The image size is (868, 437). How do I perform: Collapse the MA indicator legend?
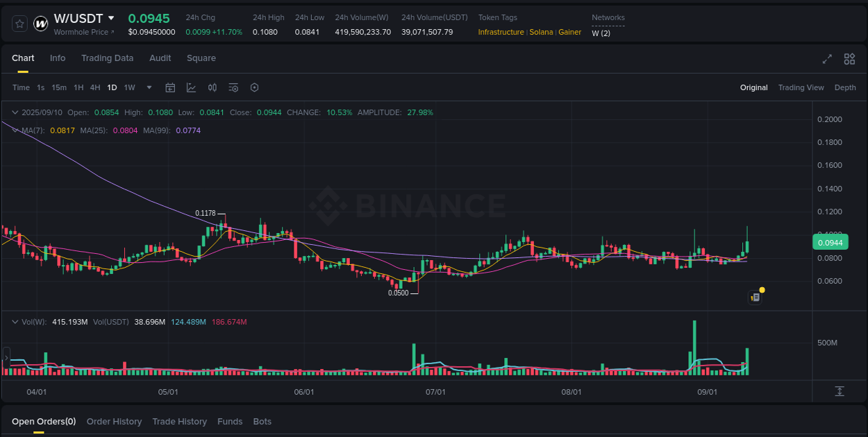[x=15, y=130]
